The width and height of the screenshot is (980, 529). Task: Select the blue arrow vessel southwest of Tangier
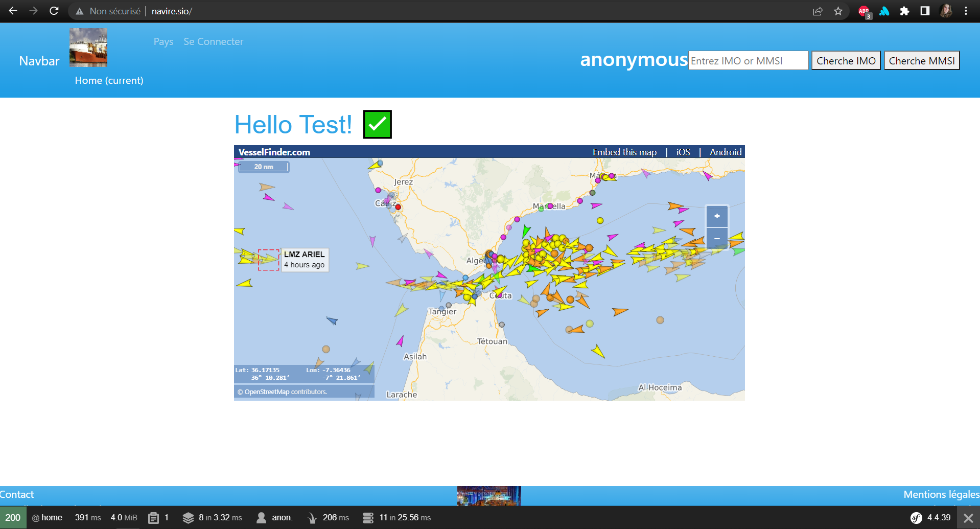click(x=332, y=321)
